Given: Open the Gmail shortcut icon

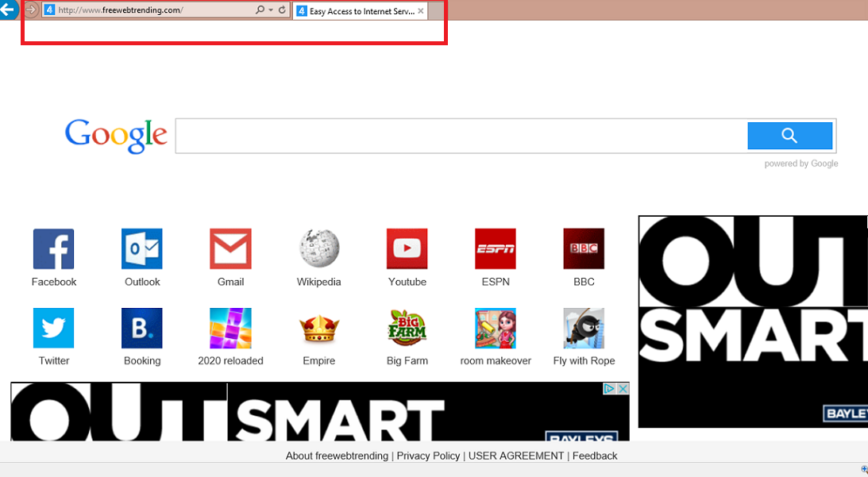Looking at the screenshot, I should pyautogui.click(x=230, y=249).
